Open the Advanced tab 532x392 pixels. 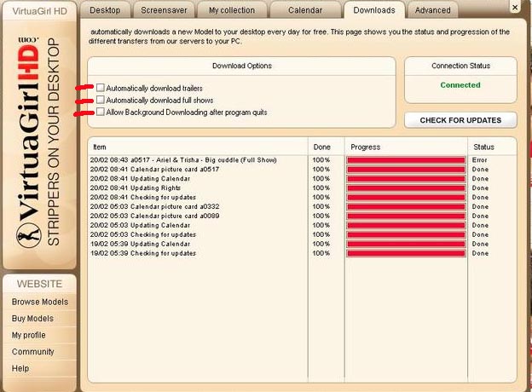[432, 10]
